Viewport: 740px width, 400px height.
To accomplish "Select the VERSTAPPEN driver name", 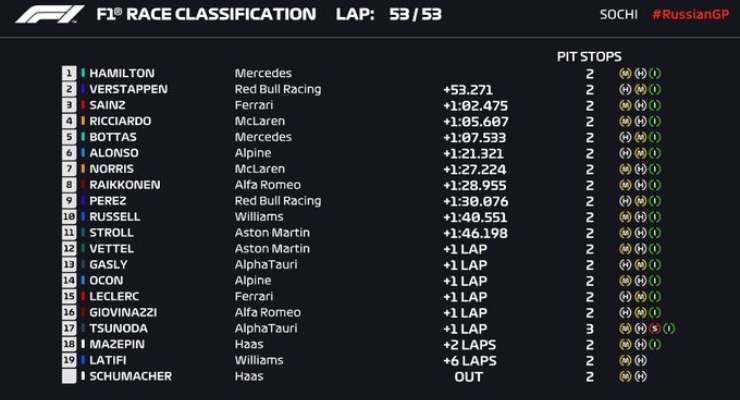I will (128, 89).
